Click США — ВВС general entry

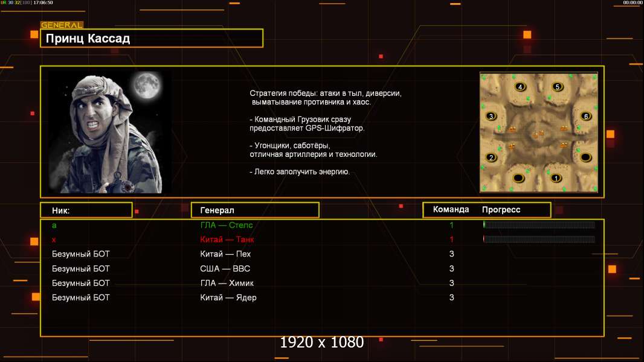coord(225,268)
